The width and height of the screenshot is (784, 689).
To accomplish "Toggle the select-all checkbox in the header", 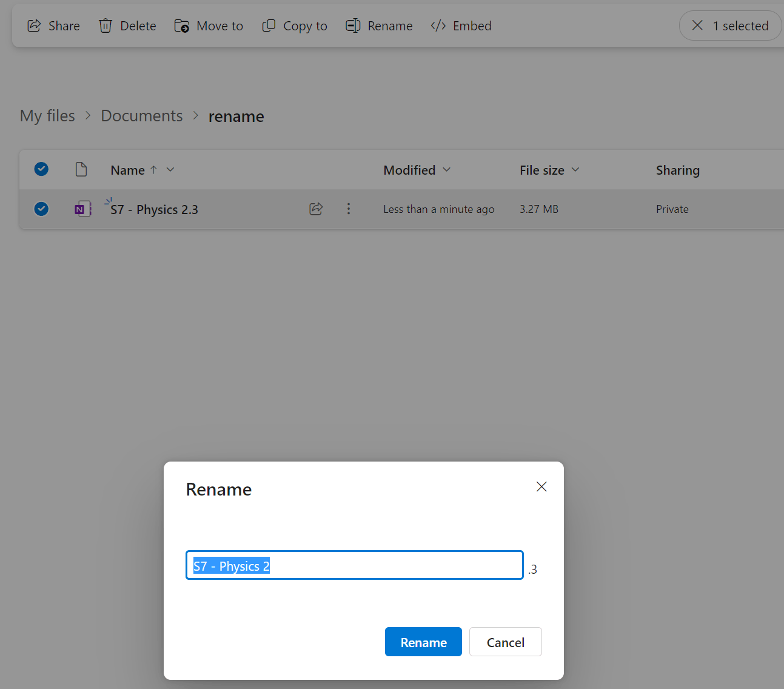I will (41, 169).
